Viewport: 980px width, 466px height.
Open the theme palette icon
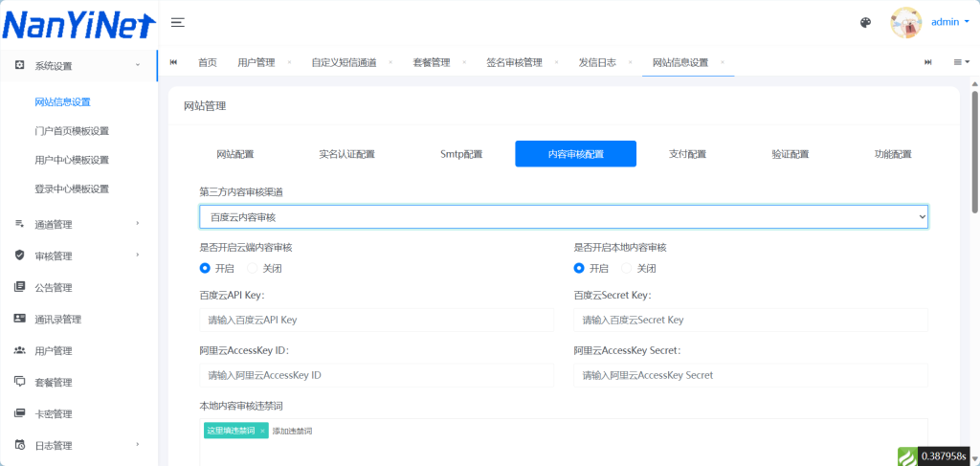pos(865,23)
